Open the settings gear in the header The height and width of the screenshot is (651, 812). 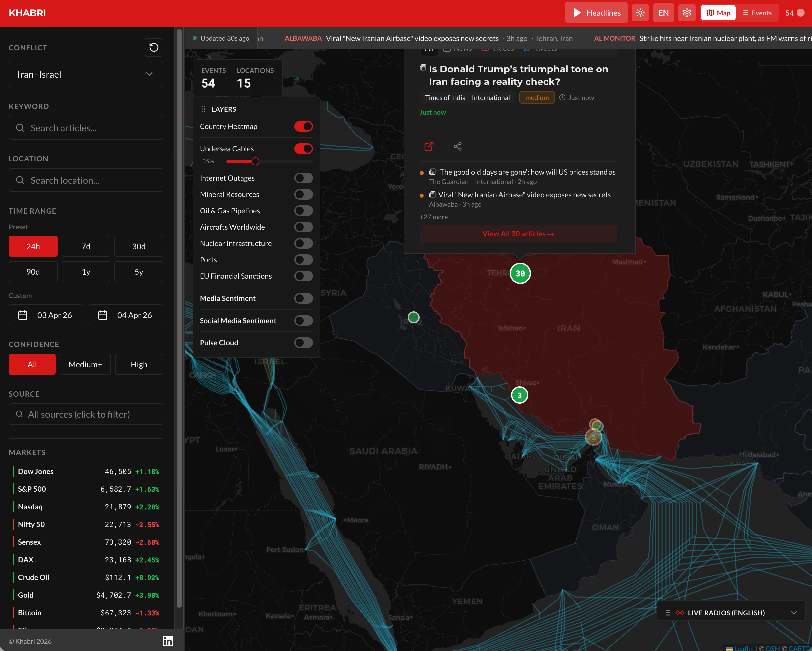pyautogui.click(x=686, y=12)
